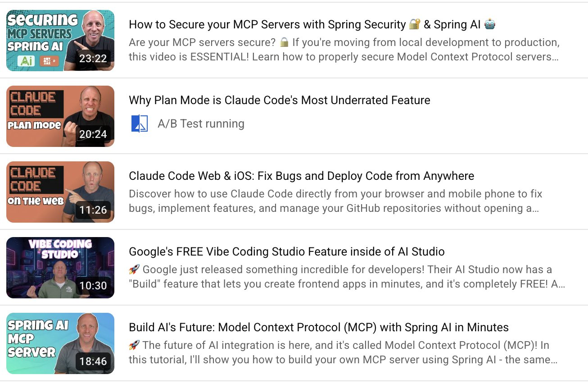This screenshot has width=588, height=384.
Task: Click title 'Why Plan Mode is Claude Code's Most Underrated Feature'
Action: 279,100
